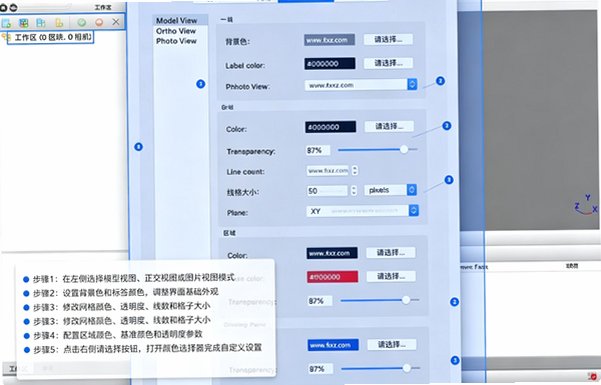This screenshot has height=385, width=601.
Task: Click the bottom-most Transparency 87% field
Action: (321, 369)
